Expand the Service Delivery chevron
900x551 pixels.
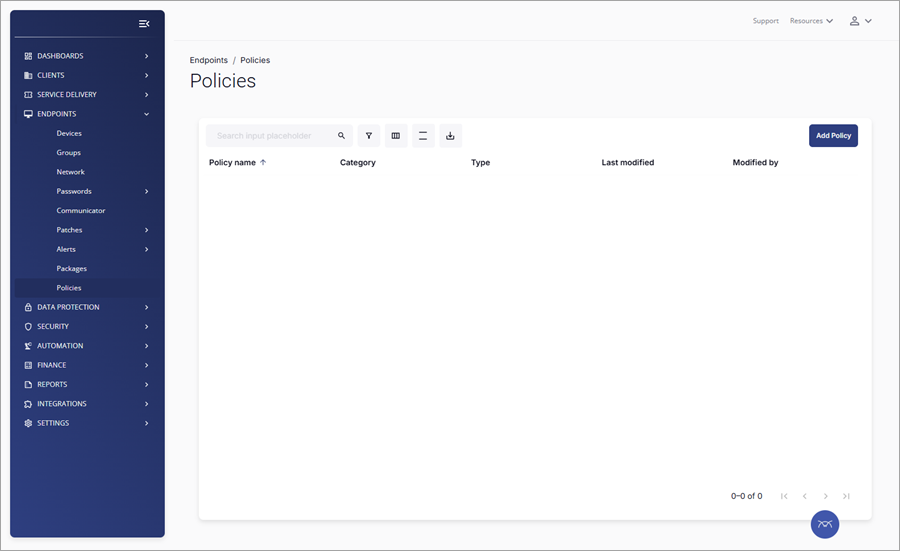tap(146, 95)
